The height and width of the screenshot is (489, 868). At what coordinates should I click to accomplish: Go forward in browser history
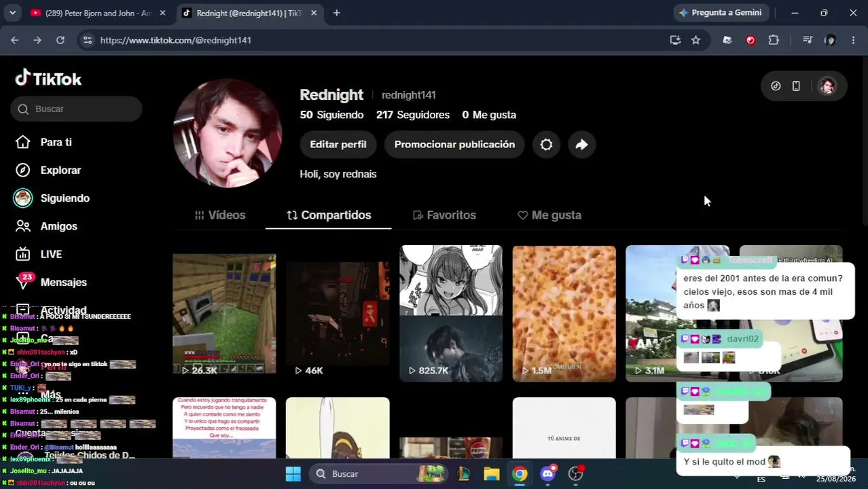click(37, 40)
